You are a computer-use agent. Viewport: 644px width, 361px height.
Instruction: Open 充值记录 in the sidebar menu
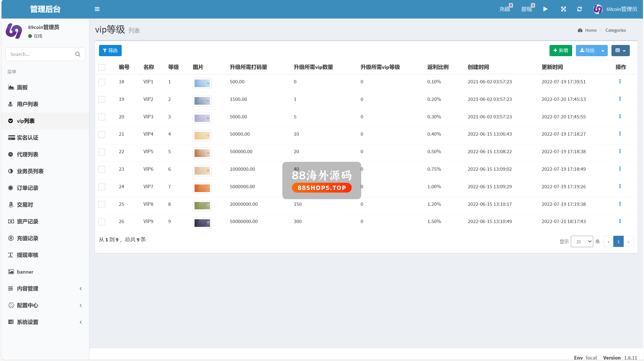pyautogui.click(x=27, y=238)
